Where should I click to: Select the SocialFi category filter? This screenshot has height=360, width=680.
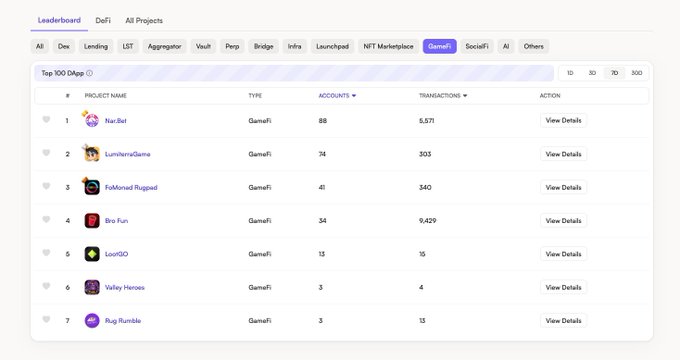point(477,46)
